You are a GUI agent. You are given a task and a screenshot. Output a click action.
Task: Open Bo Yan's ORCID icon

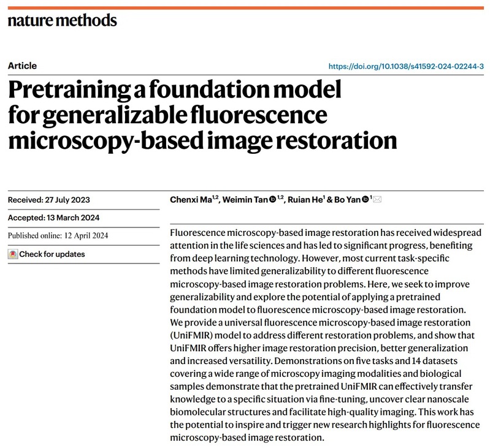pos(366,200)
